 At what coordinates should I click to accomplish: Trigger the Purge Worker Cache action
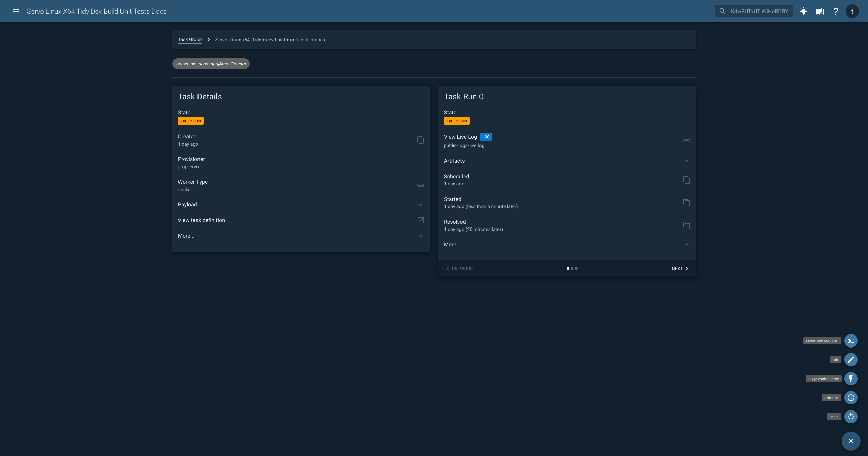[851, 379]
